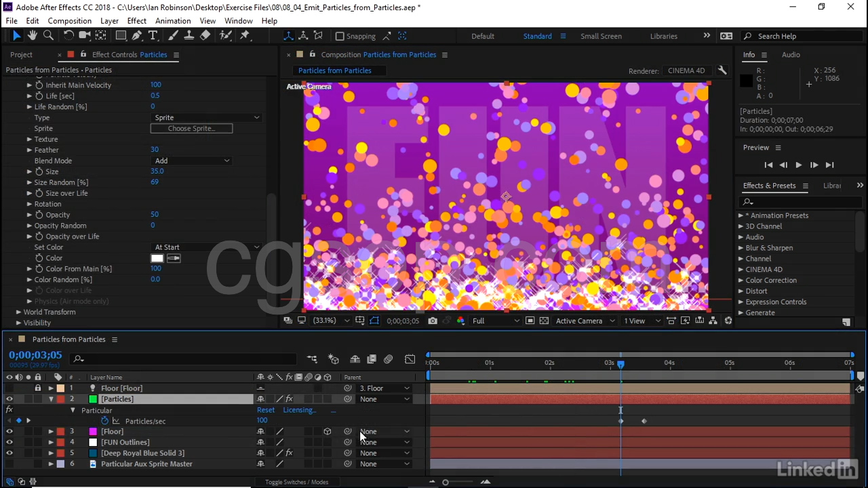The height and width of the screenshot is (488, 868).
Task: Select the Eraser tool
Action: [205, 36]
